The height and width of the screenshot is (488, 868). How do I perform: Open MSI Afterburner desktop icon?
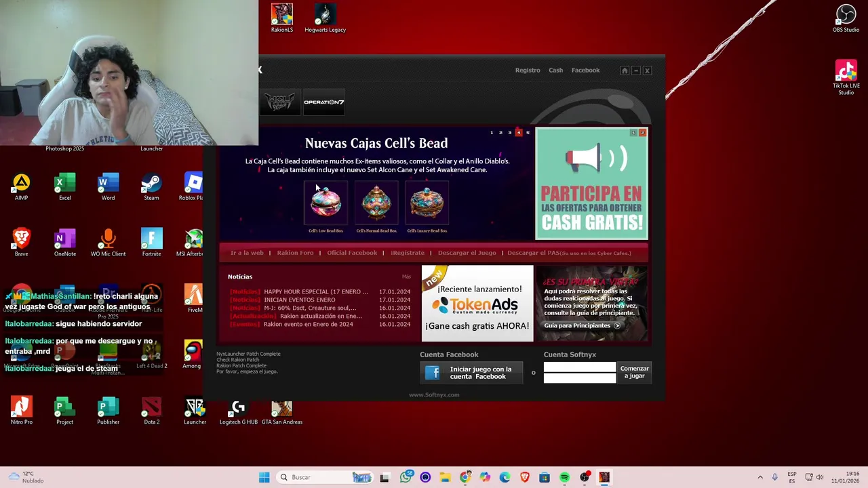pyautogui.click(x=192, y=243)
